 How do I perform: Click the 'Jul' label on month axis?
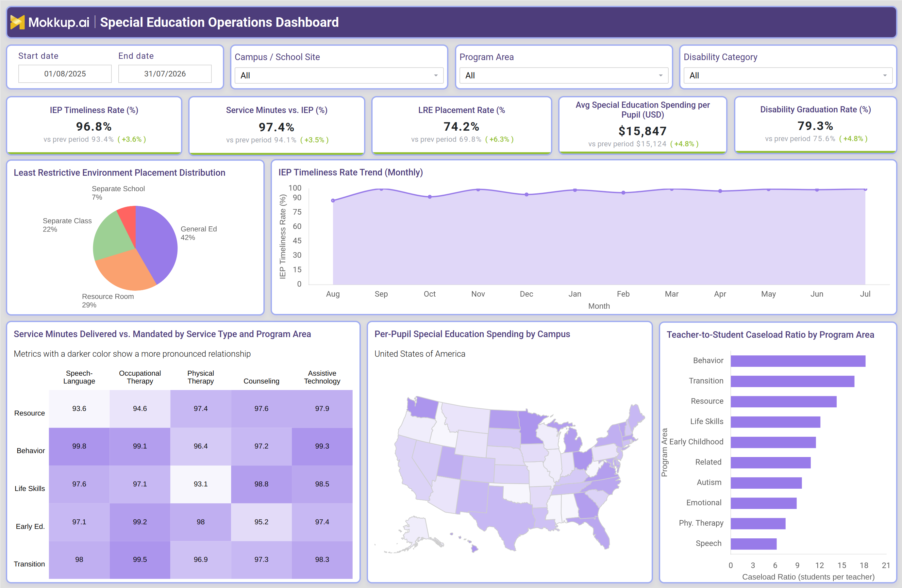865,294
